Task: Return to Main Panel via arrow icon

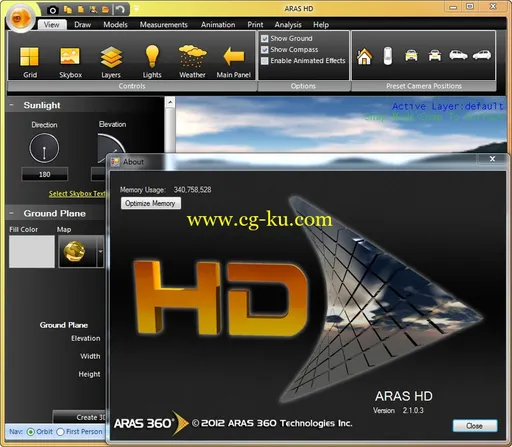Action: (x=233, y=62)
